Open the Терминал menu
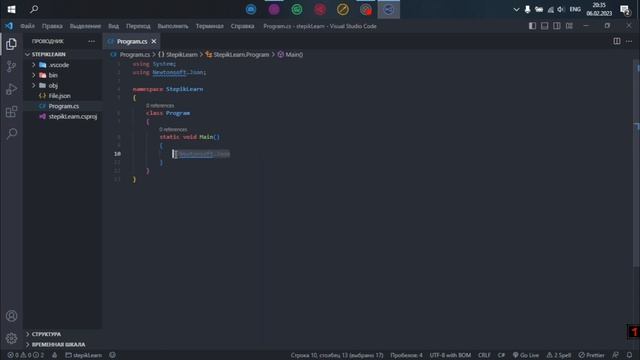 (209, 26)
